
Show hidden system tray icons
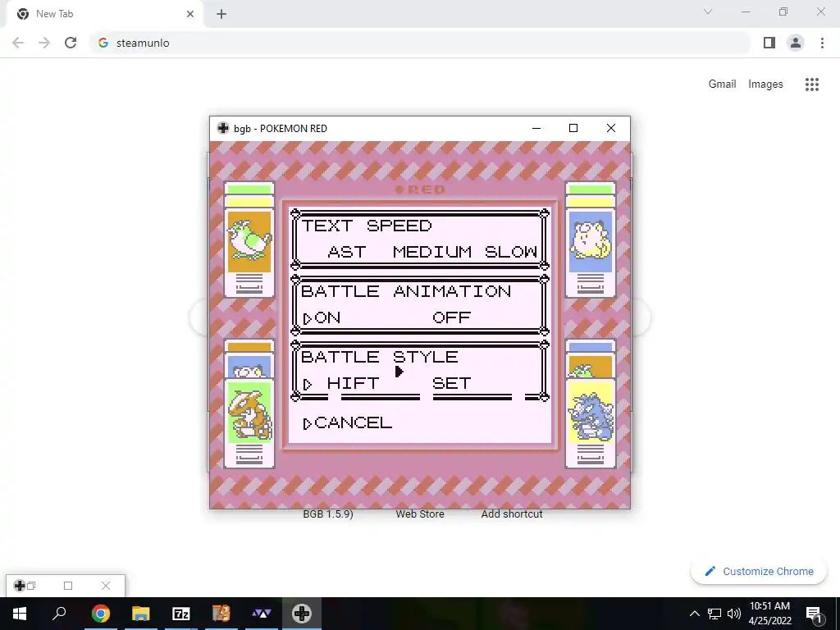pyautogui.click(x=694, y=614)
